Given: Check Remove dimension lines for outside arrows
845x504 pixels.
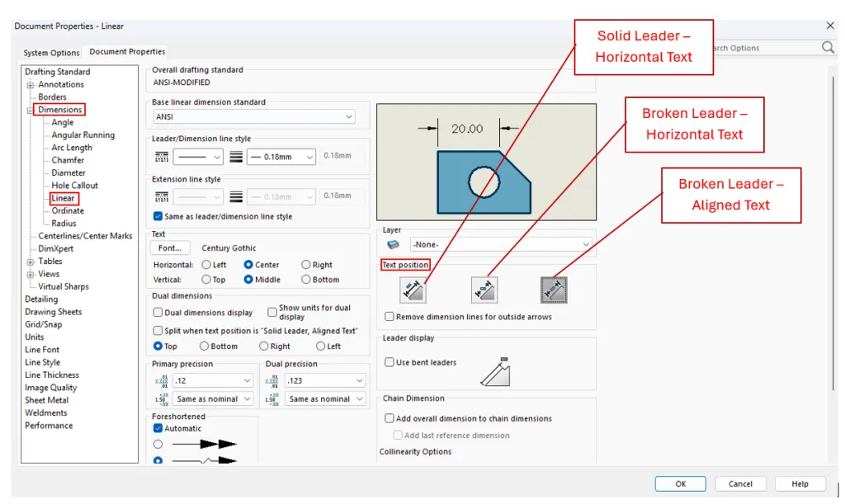Looking at the screenshot, I should click(389, 317).
